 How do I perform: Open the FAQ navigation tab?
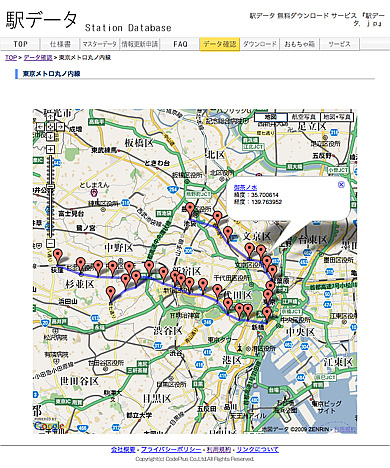pos(180,44)
